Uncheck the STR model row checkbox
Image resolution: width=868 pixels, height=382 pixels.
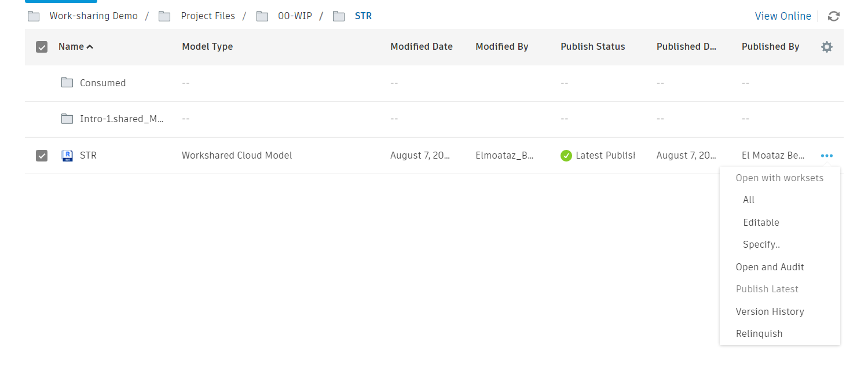pyautogui.click(x=42, y=156)
